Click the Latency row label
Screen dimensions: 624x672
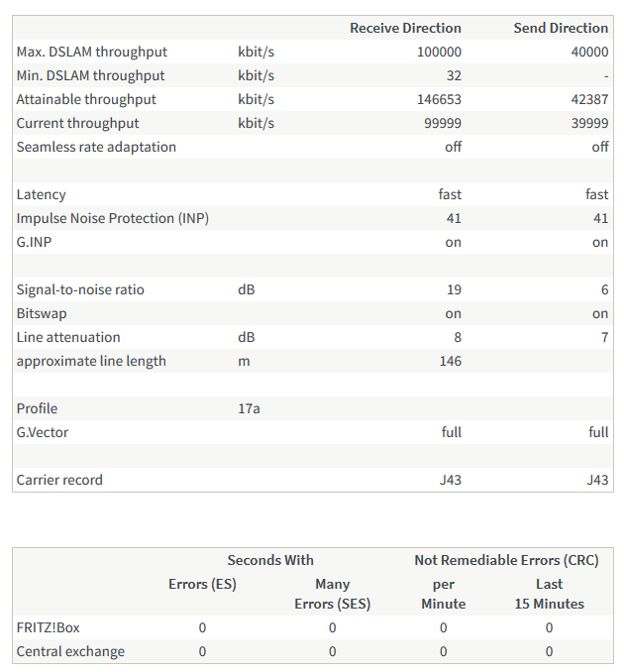pyautogui.click(x=42, y=194)
